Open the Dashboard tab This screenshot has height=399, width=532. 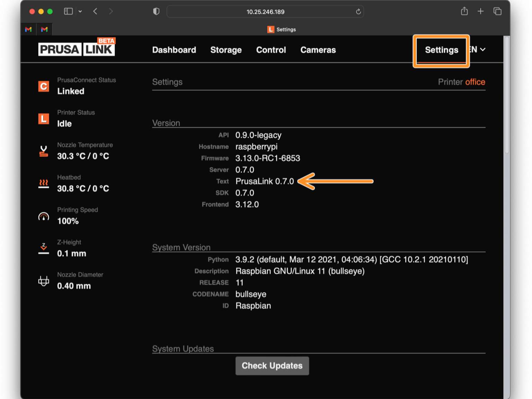[174, 50]
